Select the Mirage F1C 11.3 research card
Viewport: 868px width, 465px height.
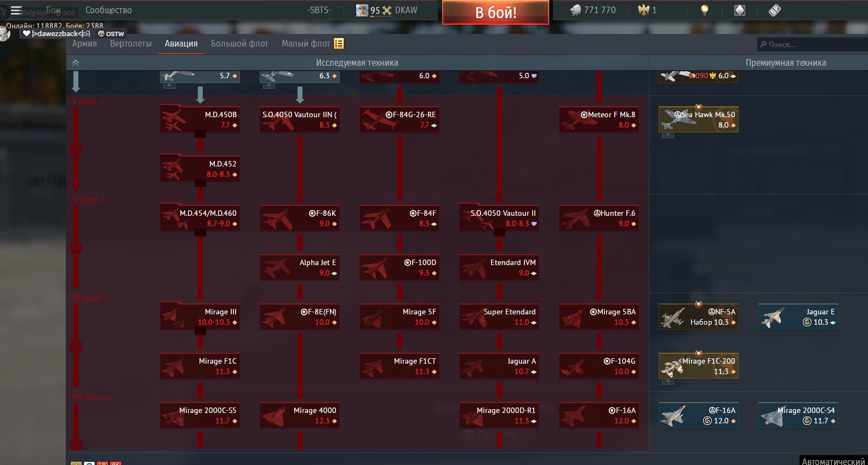click(200, 366)
